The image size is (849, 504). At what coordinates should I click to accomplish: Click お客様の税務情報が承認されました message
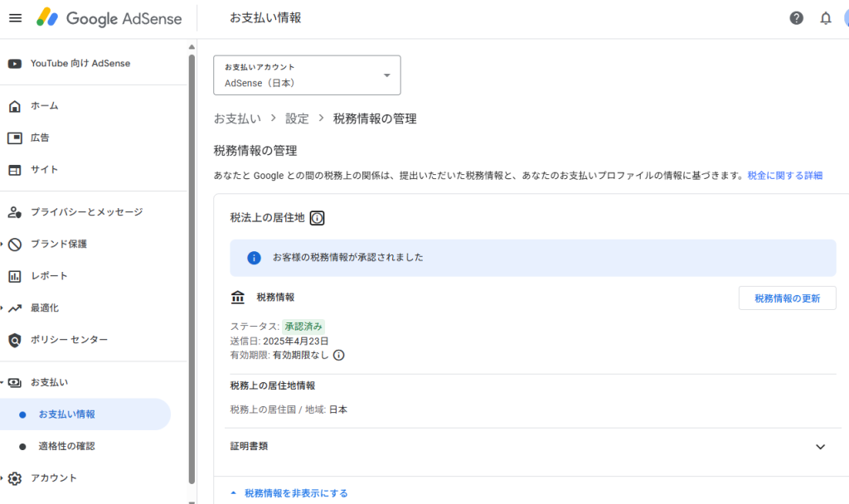(348, 258)
